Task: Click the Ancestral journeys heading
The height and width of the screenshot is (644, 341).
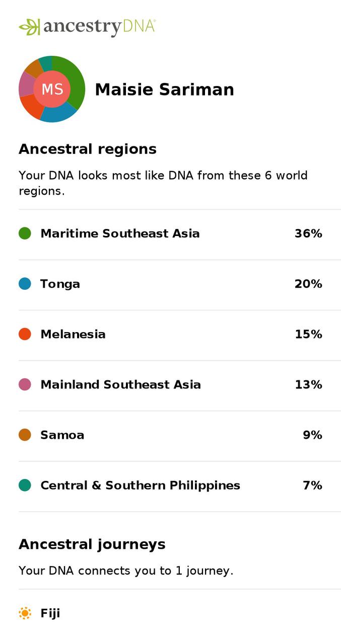Action: click(92, 544)
